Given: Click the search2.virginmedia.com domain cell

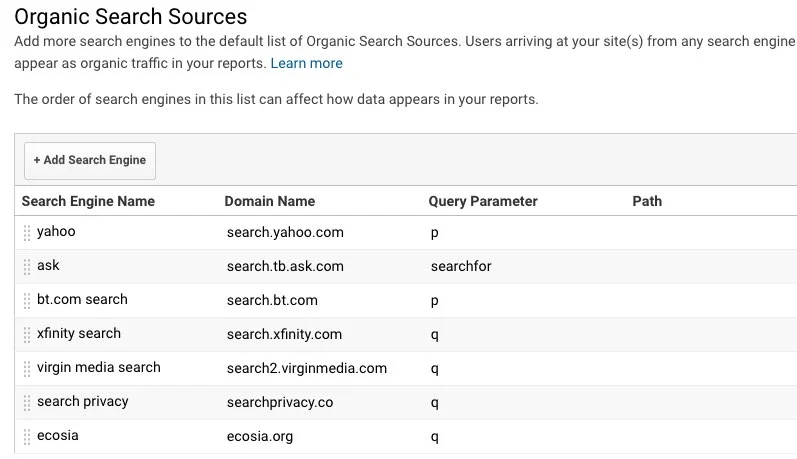Looking at the screenshot, I should (x=306, y=369).
